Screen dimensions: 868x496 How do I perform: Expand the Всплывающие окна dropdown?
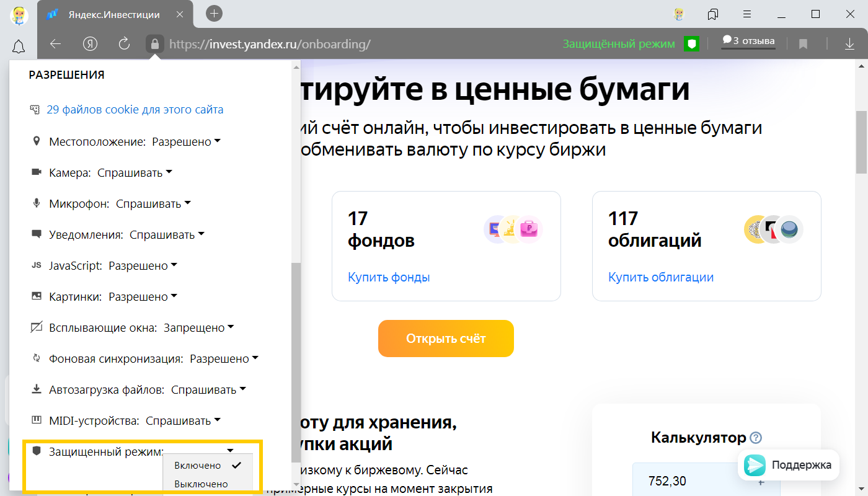click(198, 328)
